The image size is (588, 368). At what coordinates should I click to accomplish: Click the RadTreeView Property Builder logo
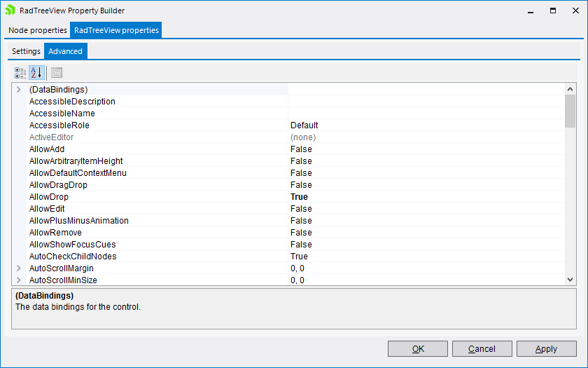pos(10,11)
